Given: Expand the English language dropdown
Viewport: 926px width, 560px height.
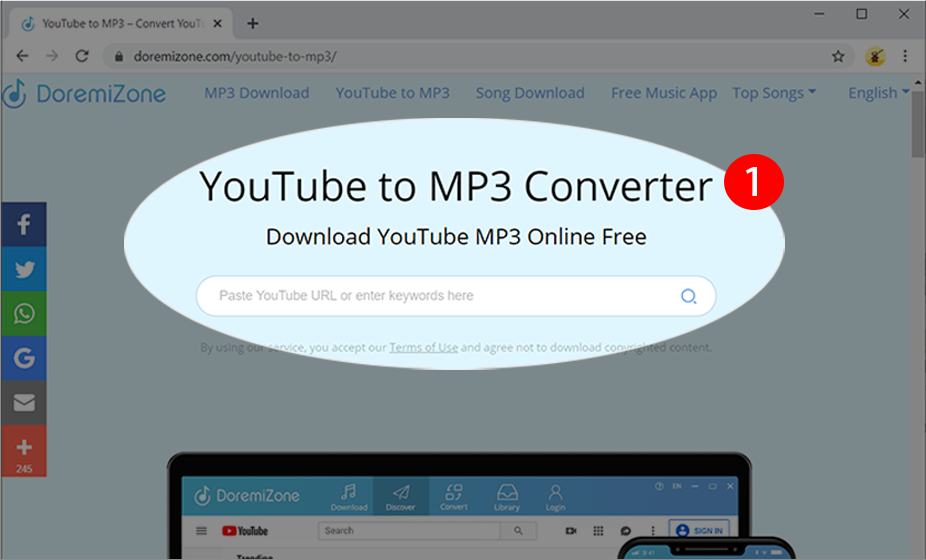Looking at the screenshot, I should tap(879, 93).
